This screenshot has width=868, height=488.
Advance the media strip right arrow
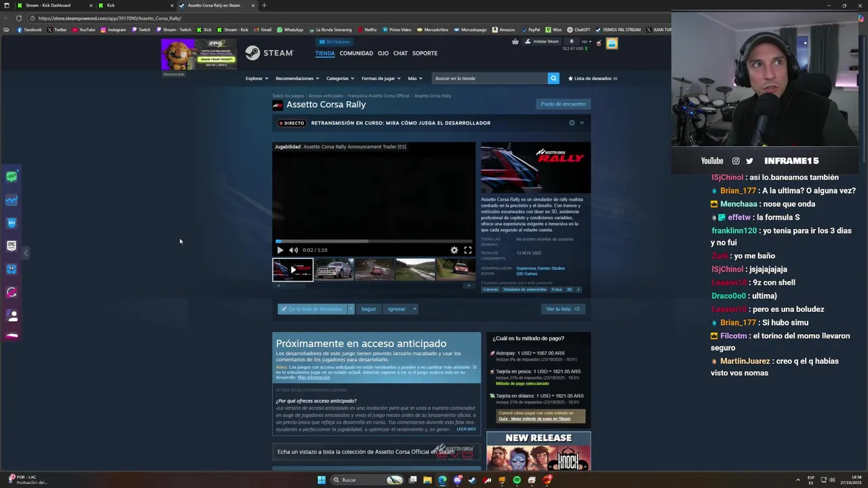469,285
